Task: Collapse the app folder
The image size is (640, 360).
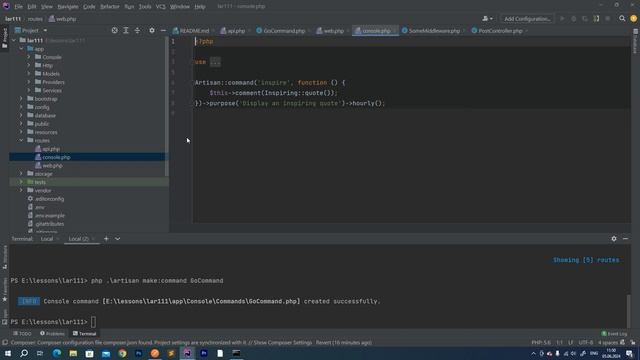Action: tap(21, 49)
